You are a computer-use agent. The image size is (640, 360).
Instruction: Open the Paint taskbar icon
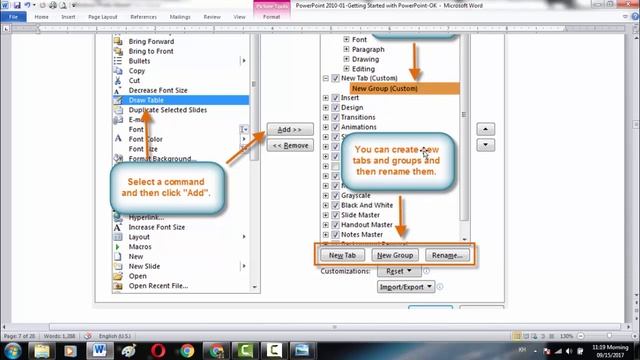(129, 351)
